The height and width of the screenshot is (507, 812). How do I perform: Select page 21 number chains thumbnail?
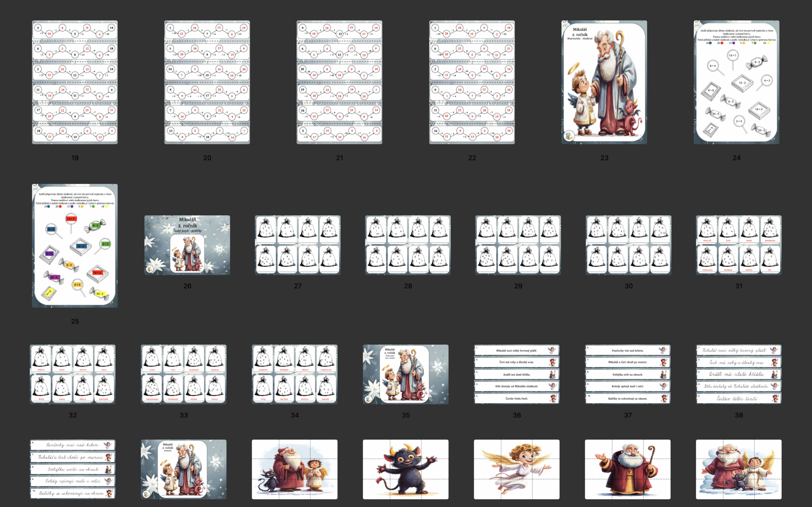tap(339, 82)
